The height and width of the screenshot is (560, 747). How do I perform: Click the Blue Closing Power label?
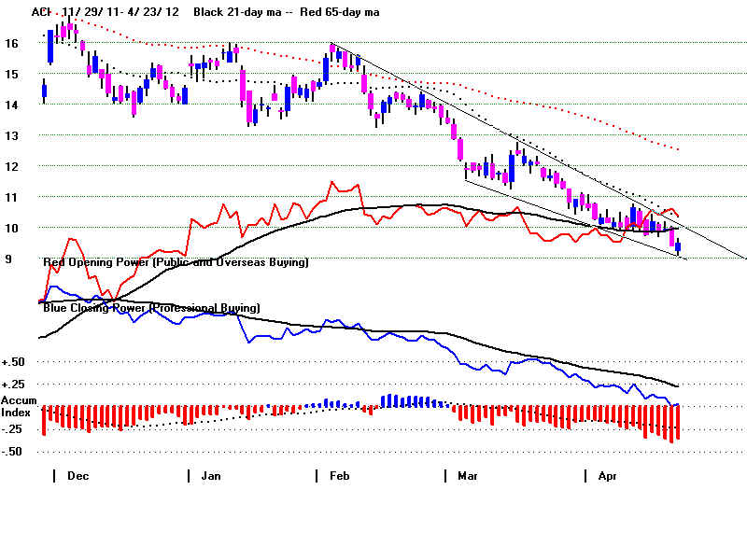coord(151,307)
